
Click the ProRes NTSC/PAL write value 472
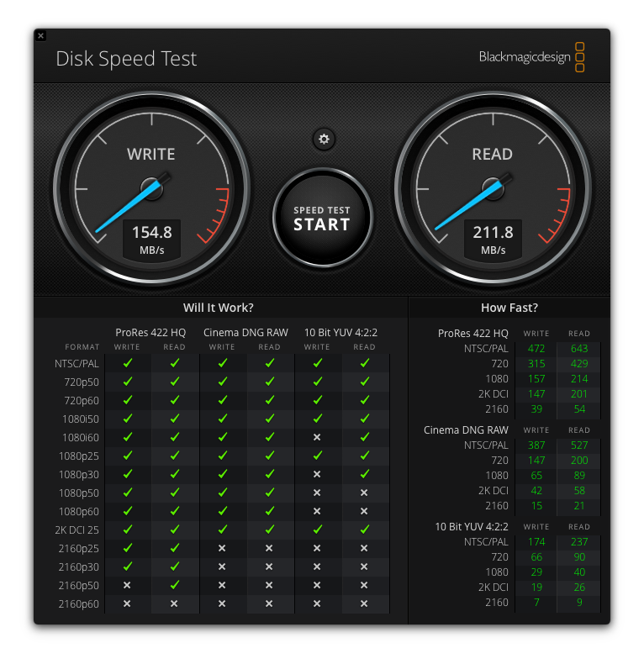[536, 349]
